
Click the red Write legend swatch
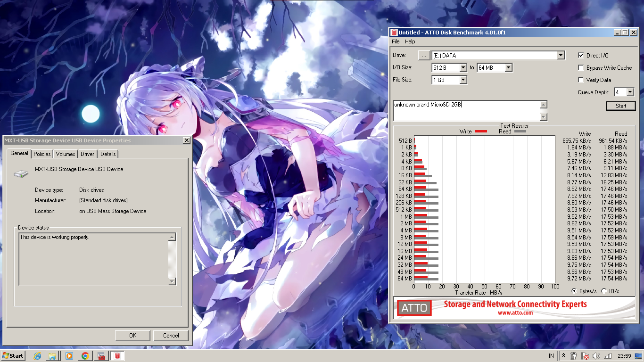pyautogui.click(x=481, y=132)
